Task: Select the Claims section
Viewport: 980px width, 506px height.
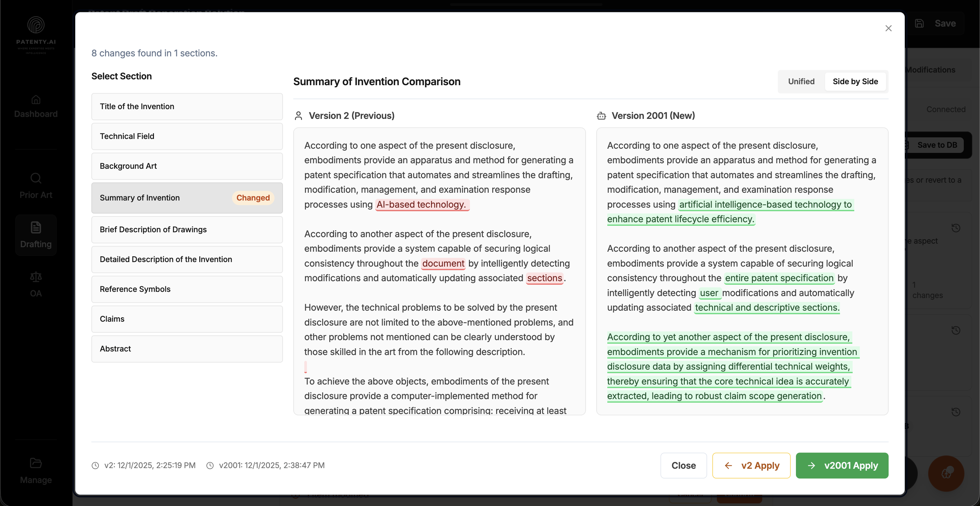Action: [x=187, y=319]
